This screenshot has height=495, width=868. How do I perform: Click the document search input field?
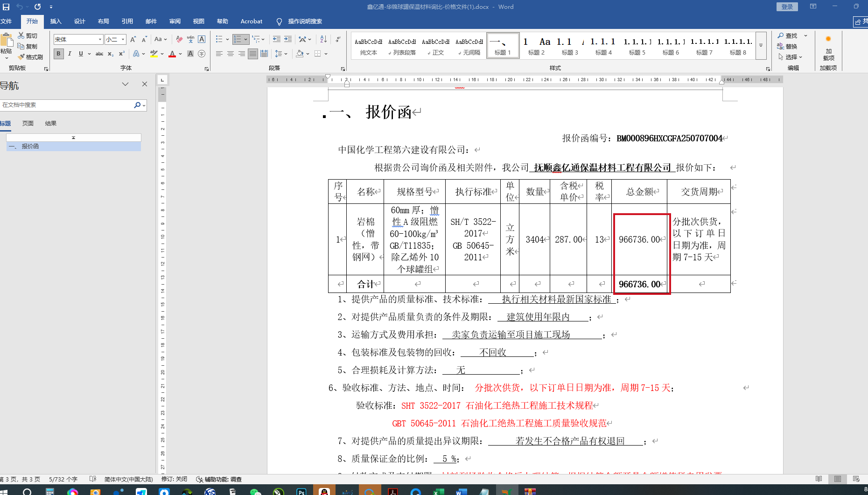(x=67, y=105)
